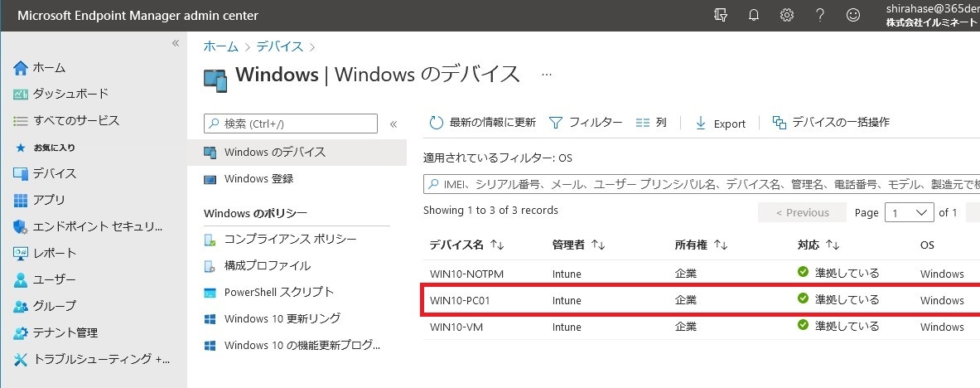Open アプリ in the sidebar
Screen dimensions: 980x388
click(x=49, y=200)
